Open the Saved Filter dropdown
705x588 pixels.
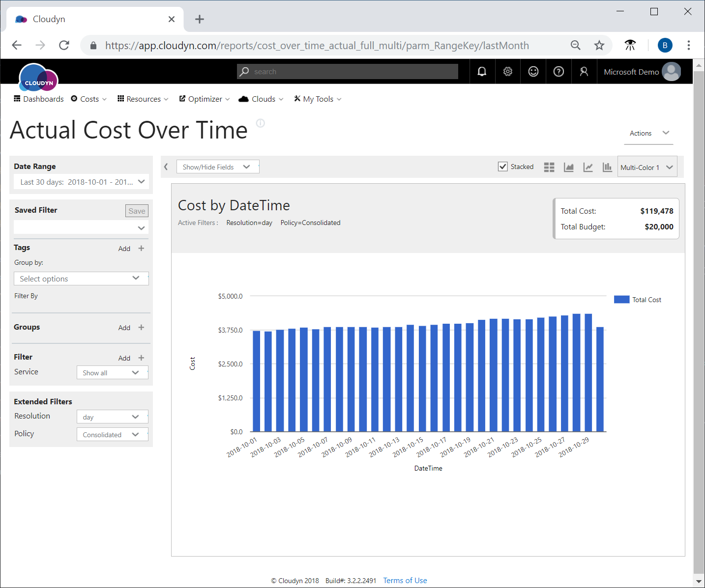[x=81, y=227]
